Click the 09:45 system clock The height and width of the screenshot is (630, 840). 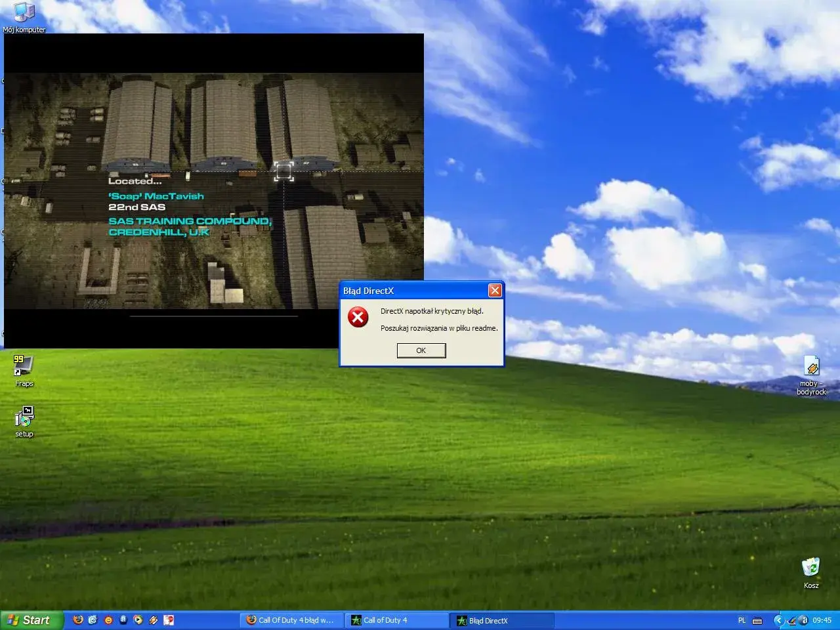[822, 620]
